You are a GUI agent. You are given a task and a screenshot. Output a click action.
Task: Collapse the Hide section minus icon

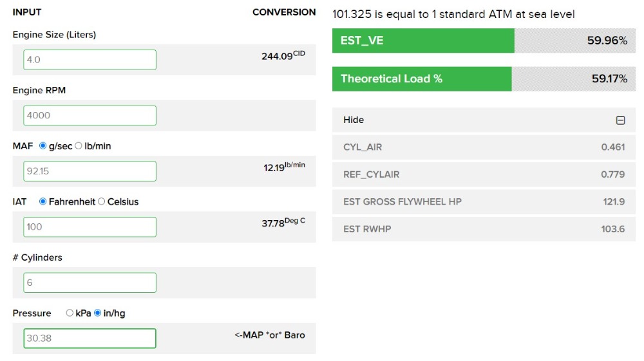point(620,120)
